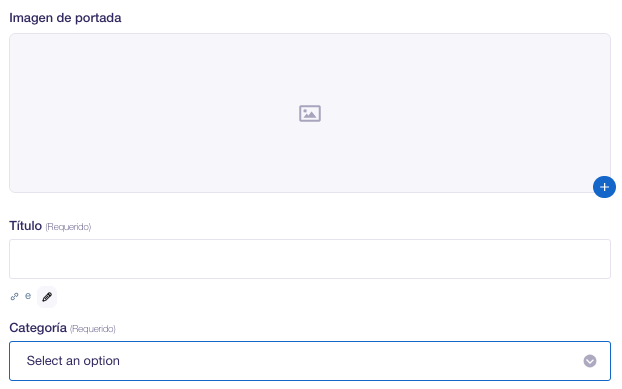Open the Categoría select box

(310, 361)
